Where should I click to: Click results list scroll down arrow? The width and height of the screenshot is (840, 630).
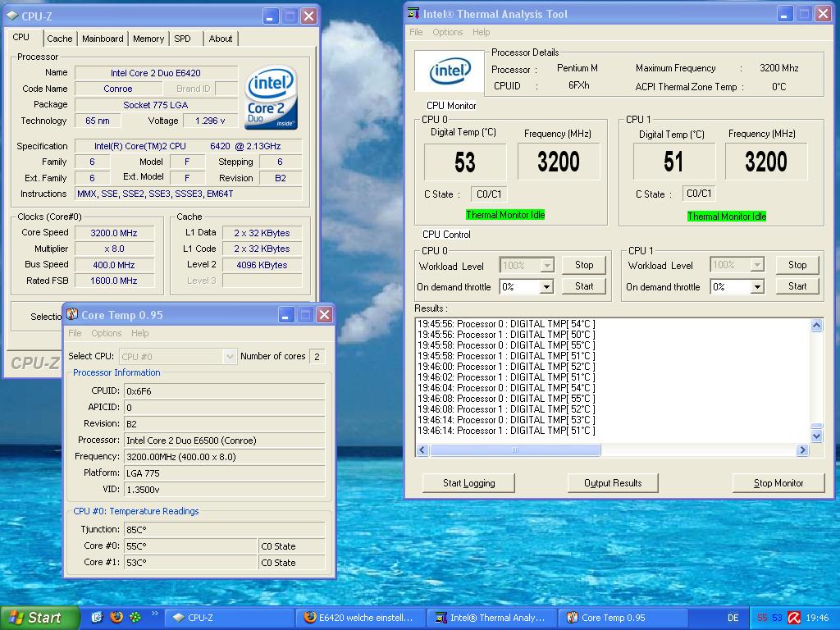click(x=816, y=436)
